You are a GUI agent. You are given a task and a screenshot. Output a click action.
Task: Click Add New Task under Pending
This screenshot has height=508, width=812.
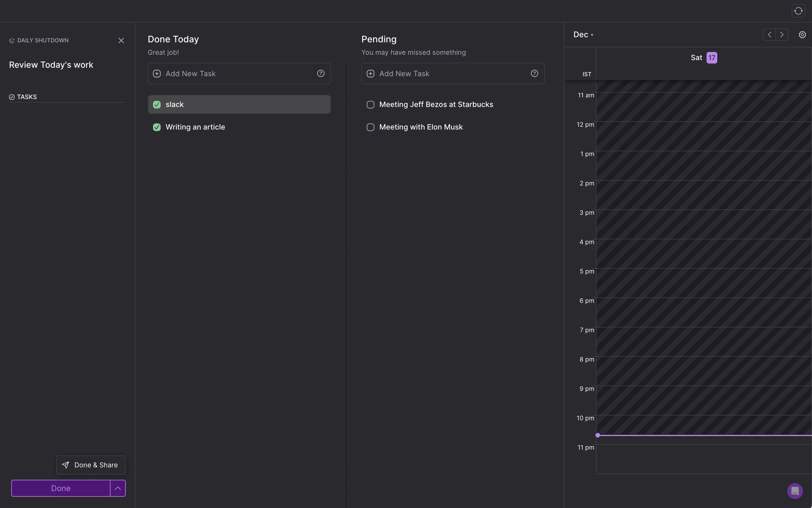coord(453,74)
